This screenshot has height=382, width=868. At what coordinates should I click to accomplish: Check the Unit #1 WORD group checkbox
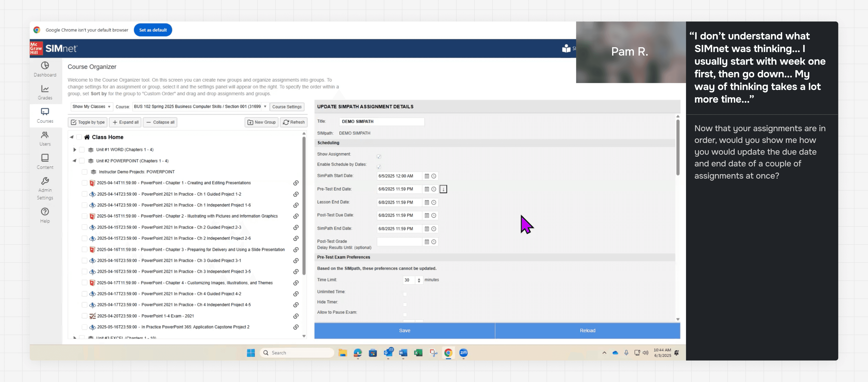point(82,150)
